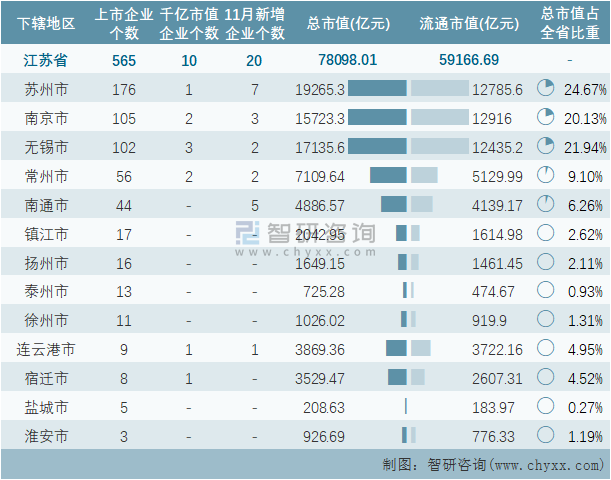The height and width of the screenshot is (480, 611).
Task: Click the pie icon in the 南京市 row
Action: (545, 118)
